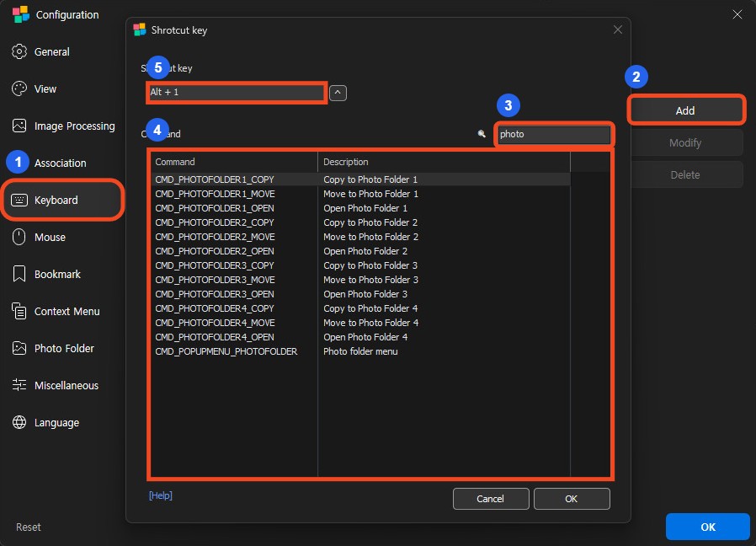The height and width of the screenshot is (546, 756).
Task: Select CMD_PHOTOFOLDER2_COPY row
Action: pos(360,222)
